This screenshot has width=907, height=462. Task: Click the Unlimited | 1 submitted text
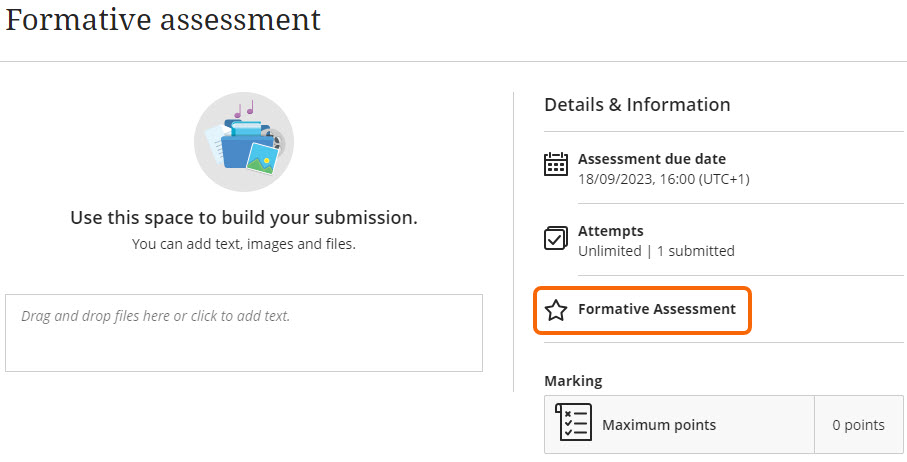click(x=656, y=251)
